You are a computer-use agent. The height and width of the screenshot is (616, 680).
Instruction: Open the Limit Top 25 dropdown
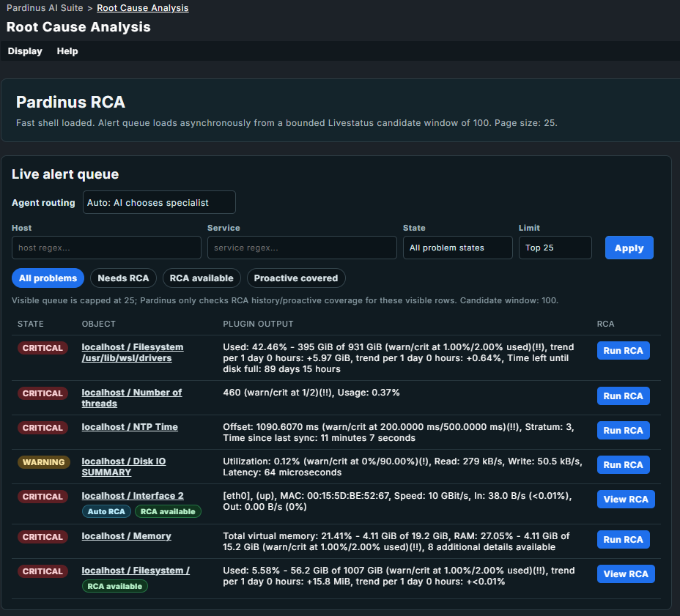[x=555, y=248]
